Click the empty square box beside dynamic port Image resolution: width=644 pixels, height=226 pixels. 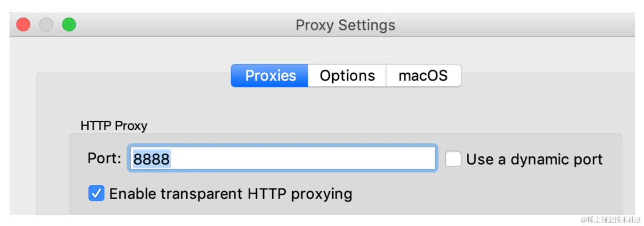[x=453, y=159]
